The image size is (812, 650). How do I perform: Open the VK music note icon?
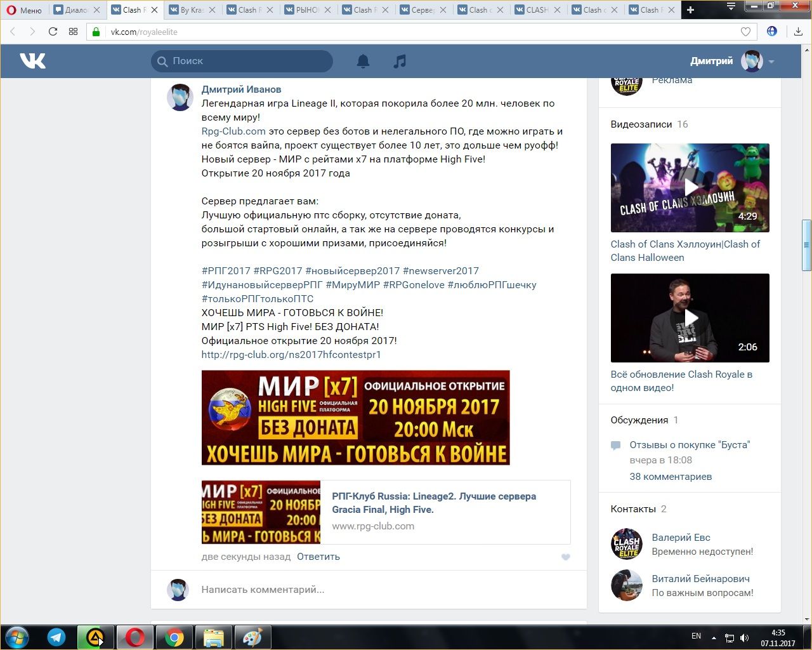point(400,61)
